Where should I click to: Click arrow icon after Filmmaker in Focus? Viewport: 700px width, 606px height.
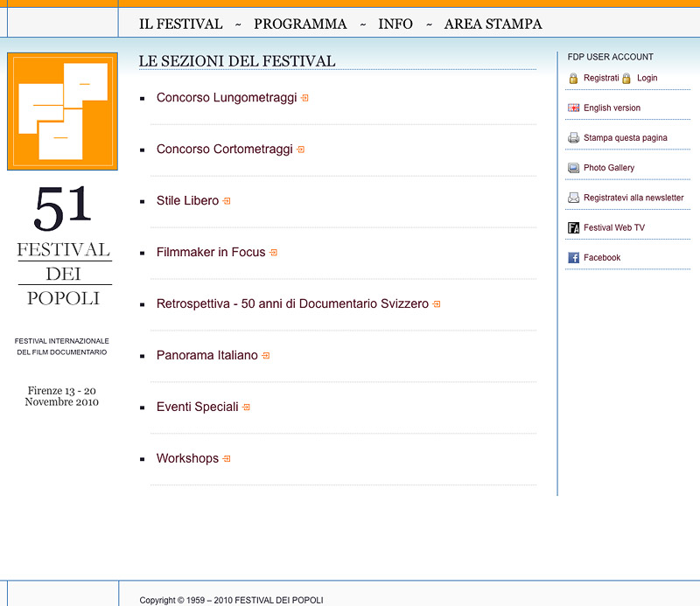(273, 253)
